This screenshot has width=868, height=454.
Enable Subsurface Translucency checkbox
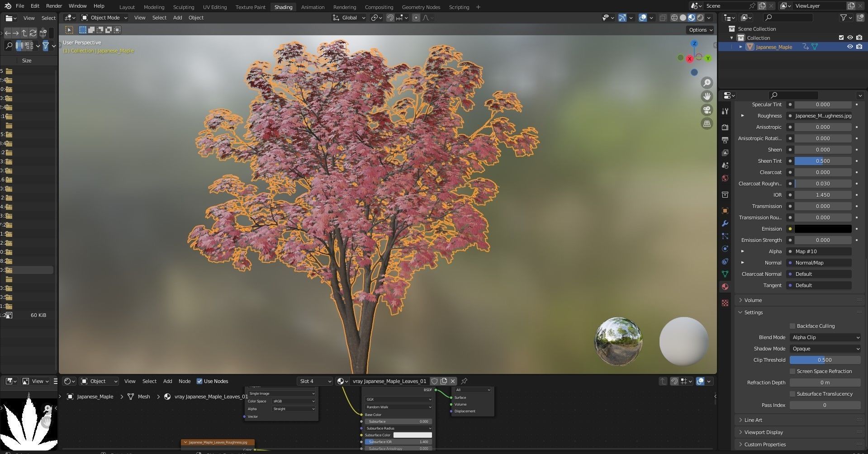coord(792,394)
